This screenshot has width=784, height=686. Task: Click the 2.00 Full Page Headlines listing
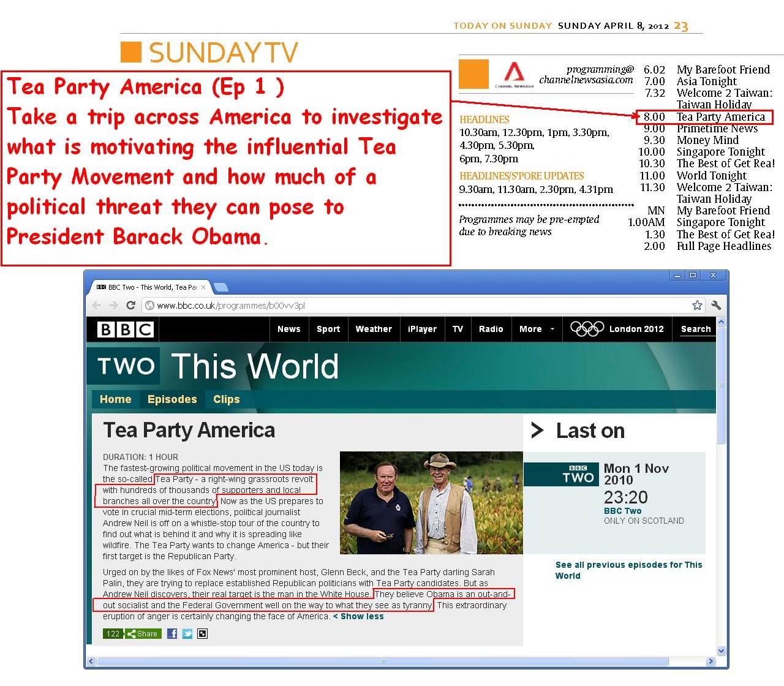pyautogui.click(x=707, y=246)
